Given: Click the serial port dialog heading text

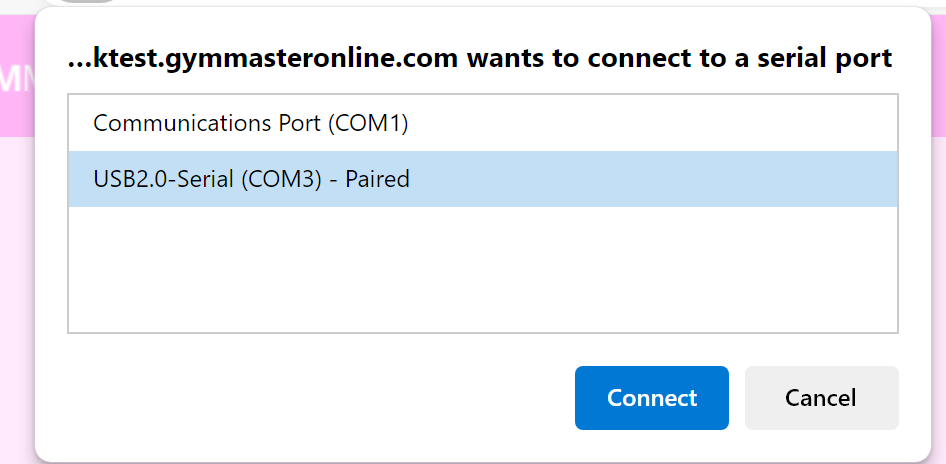Looking at the screenshot, I should coord(479,59).
